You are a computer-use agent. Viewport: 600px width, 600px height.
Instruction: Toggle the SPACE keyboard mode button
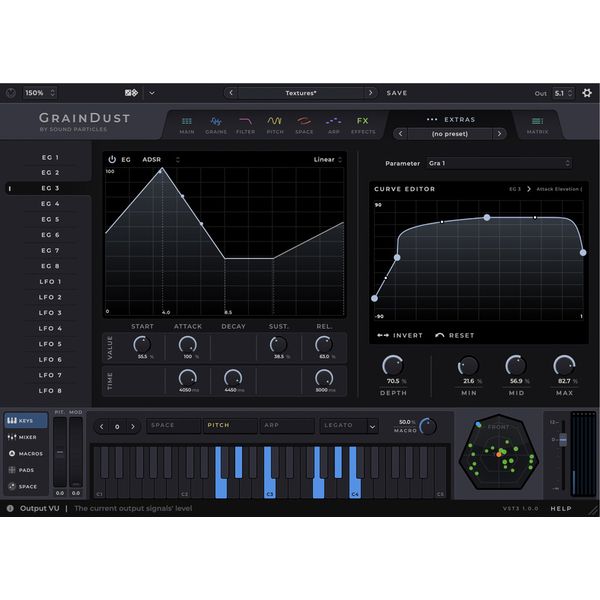[x=173, y=426]
